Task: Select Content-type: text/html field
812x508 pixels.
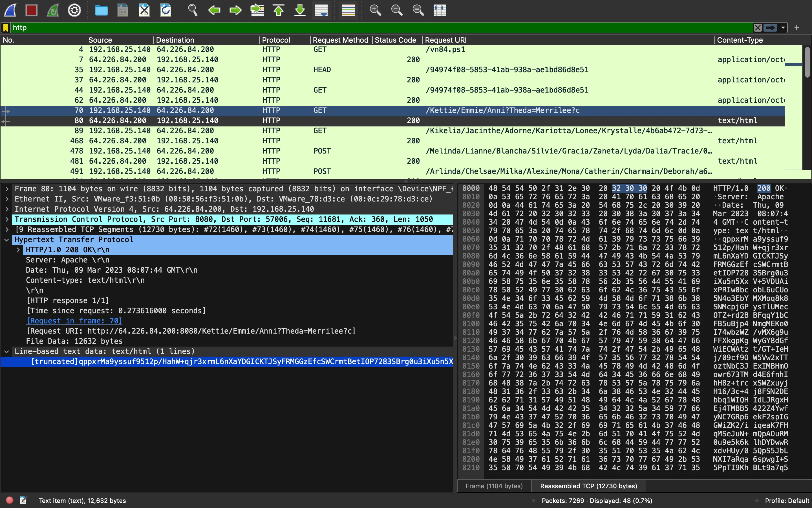Action: 85,280
